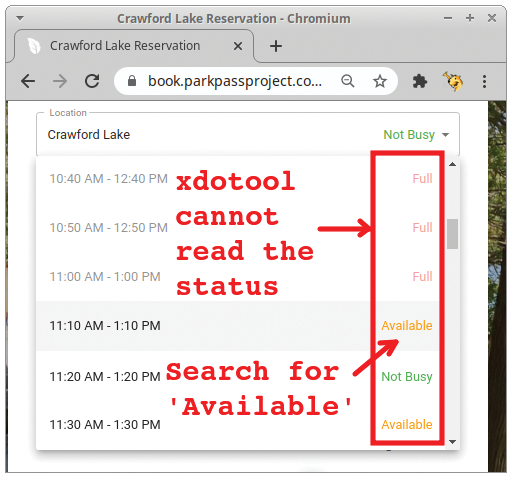Viewport: 512px width, 478px height.
Task: Click the padlock site security icon
Action: [x=132, y=81]
